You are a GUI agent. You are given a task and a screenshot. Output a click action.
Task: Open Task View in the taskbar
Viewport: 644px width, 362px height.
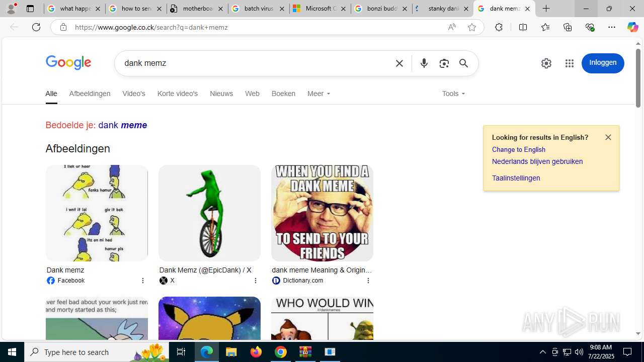(181, 352)
